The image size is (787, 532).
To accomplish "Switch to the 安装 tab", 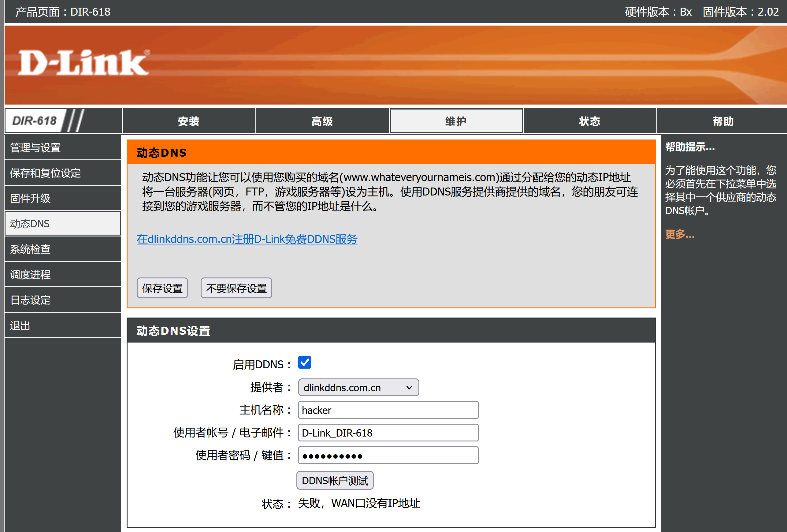I will [x=189, y=121].
